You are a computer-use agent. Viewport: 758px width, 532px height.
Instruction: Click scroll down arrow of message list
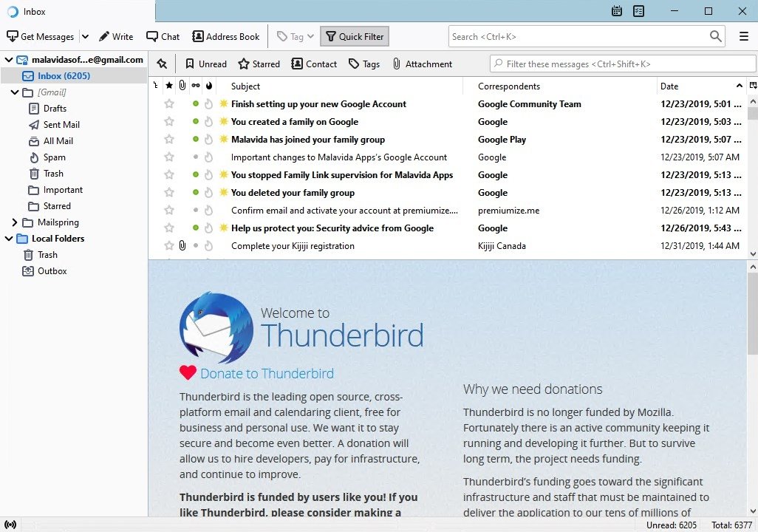point(752,253)
